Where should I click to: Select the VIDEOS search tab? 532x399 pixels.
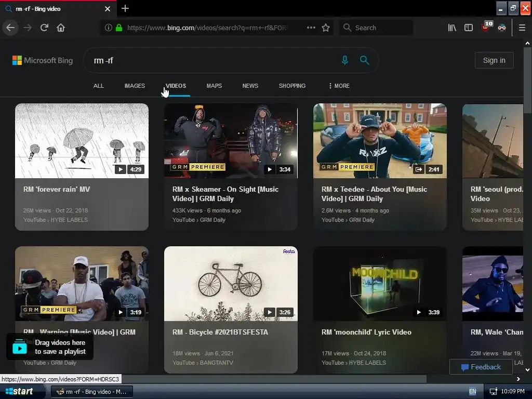pos(176,86)
